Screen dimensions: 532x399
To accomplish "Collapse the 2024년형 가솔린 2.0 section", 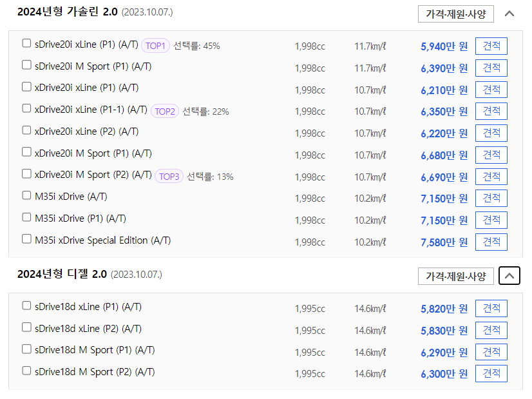I will [509, 14].
